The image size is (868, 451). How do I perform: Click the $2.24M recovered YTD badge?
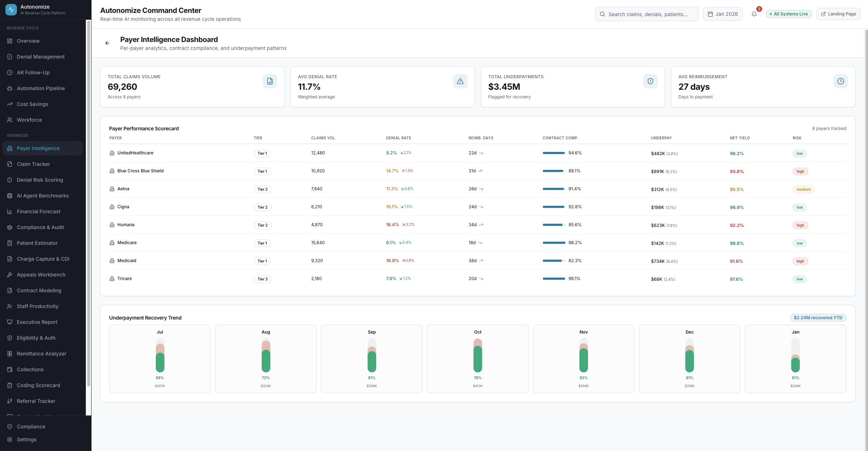click(818, 317)
